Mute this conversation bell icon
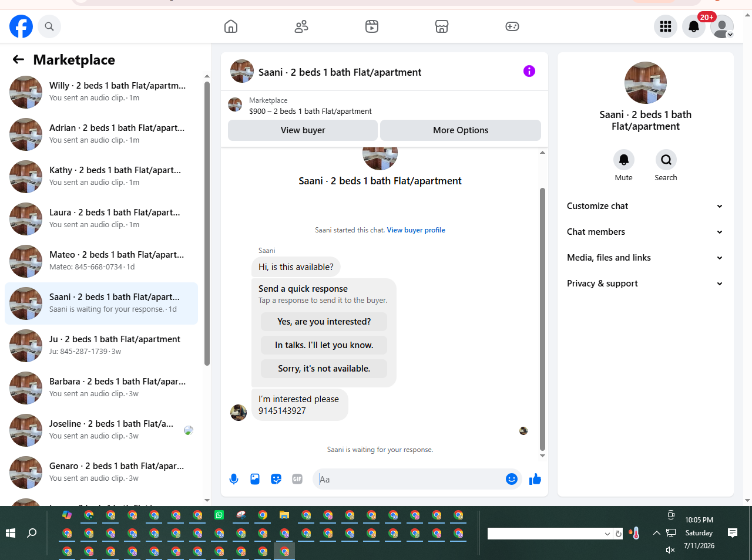The width and height of the screenshot is (752, 560). coord(624,160)
